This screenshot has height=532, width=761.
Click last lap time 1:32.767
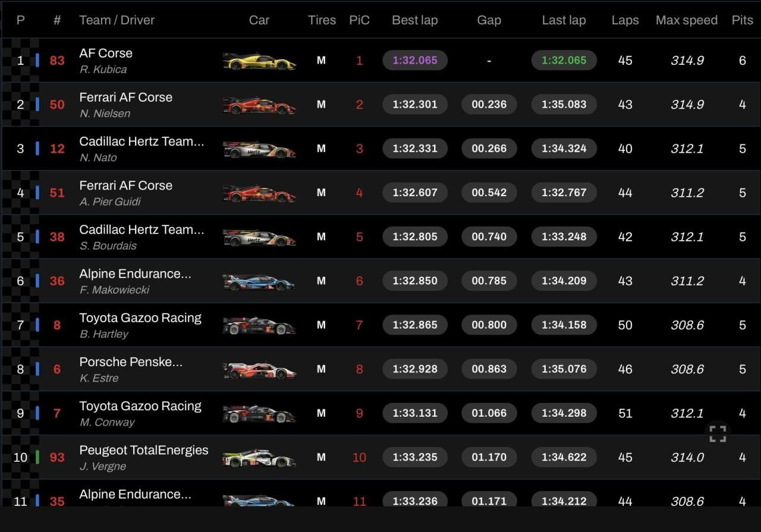coord(564,193)
